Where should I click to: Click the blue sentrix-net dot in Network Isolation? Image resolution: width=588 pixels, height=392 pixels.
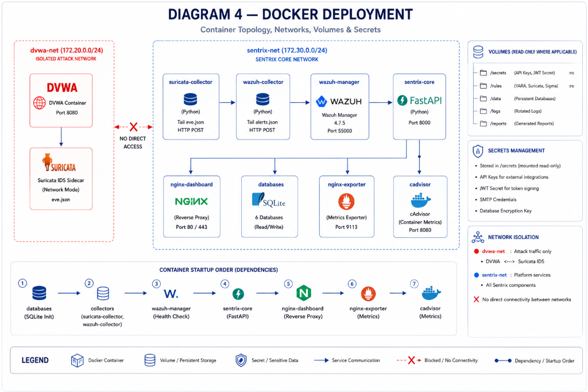[x=476, y=275]
